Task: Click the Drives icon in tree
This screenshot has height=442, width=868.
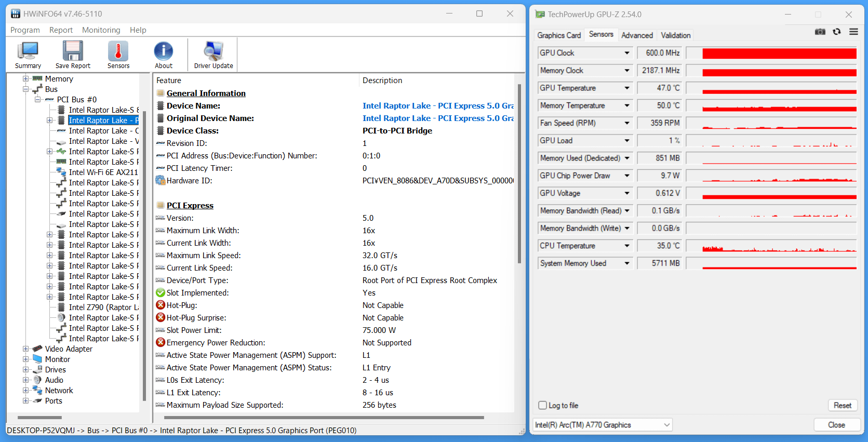Action: 37,369
